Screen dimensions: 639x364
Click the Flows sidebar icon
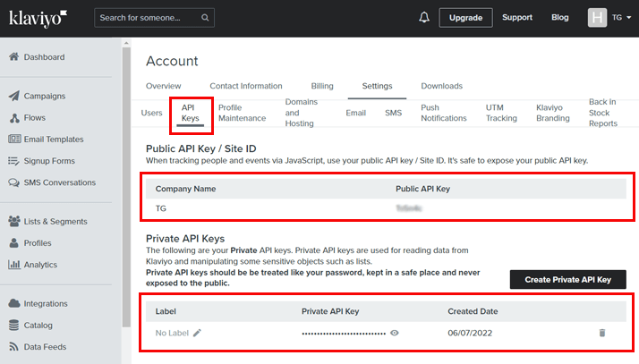point(14,117)
